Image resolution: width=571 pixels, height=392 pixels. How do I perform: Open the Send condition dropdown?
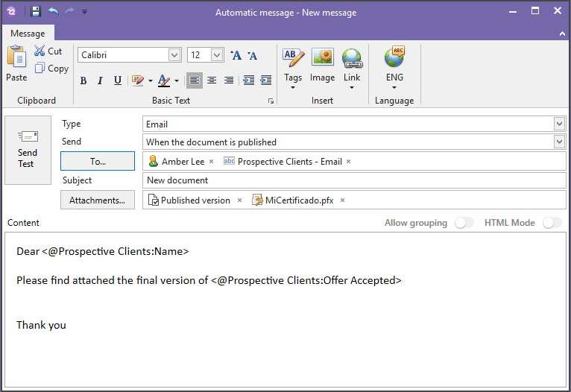(x=559, y=142)
